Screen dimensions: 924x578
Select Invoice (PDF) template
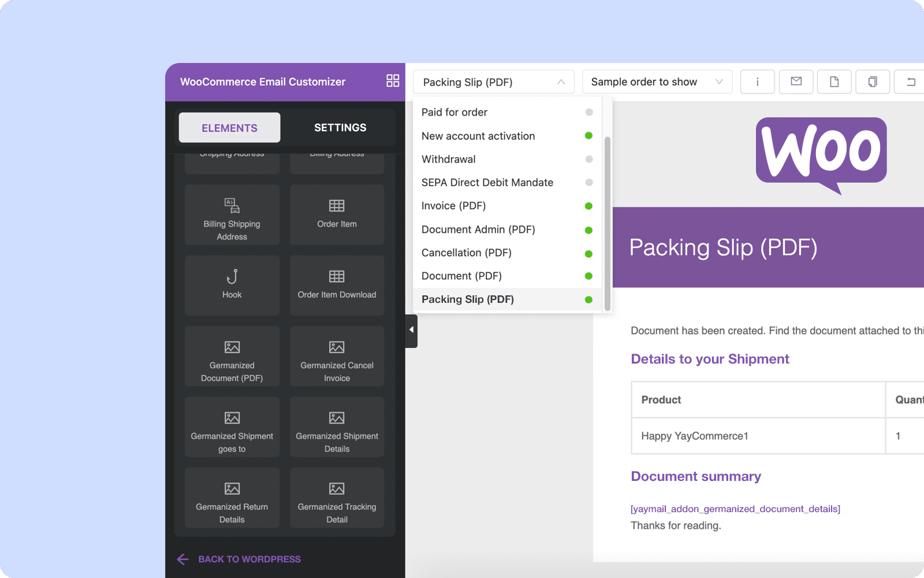click(507, 206)
